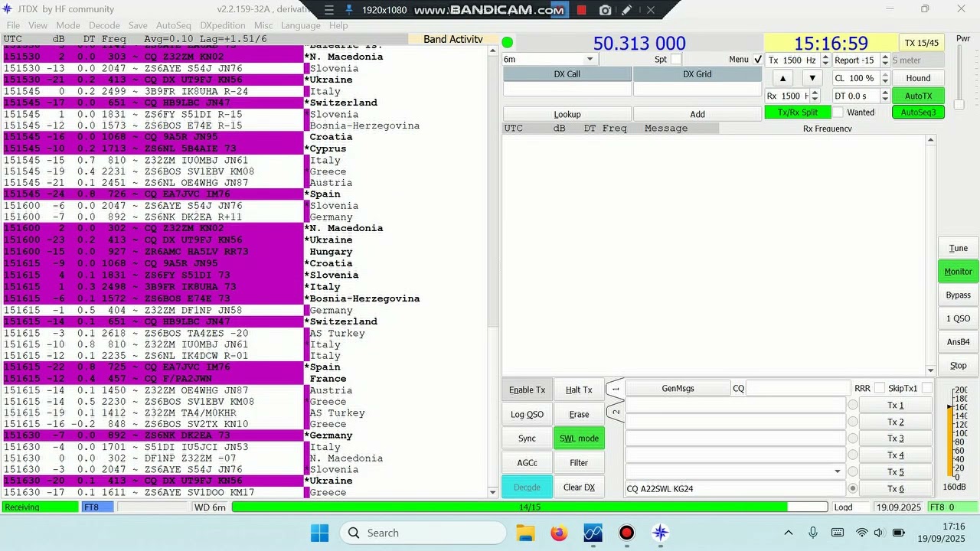Open the Mode menu
The height and width of the screenshot is (551, 980).
(67, 25)
